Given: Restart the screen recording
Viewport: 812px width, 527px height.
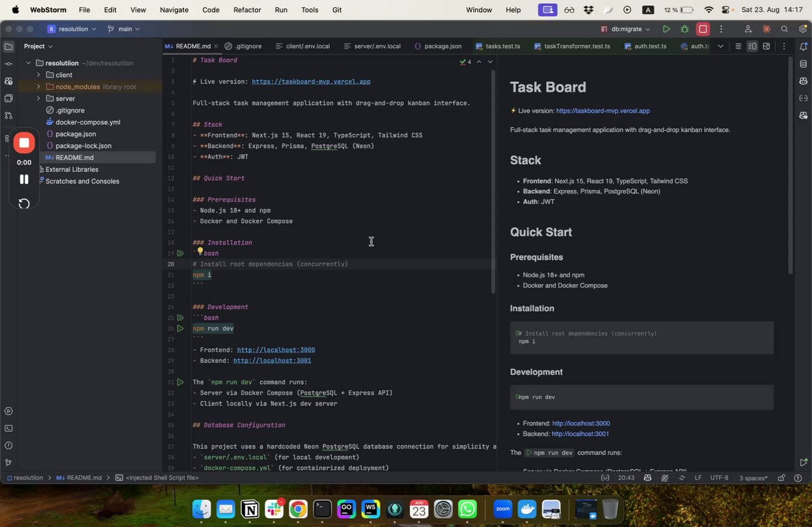Looking at the screenshot, I should pos(24,204).
